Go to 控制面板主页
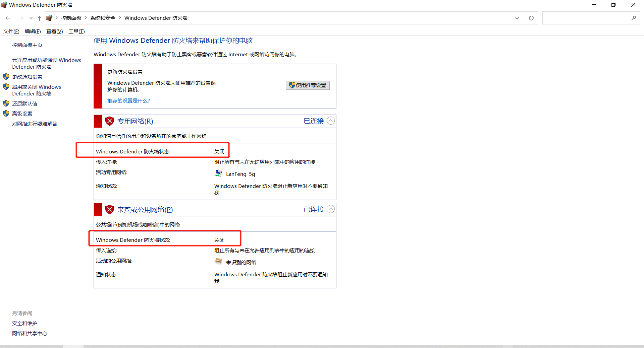 [27, 45]
